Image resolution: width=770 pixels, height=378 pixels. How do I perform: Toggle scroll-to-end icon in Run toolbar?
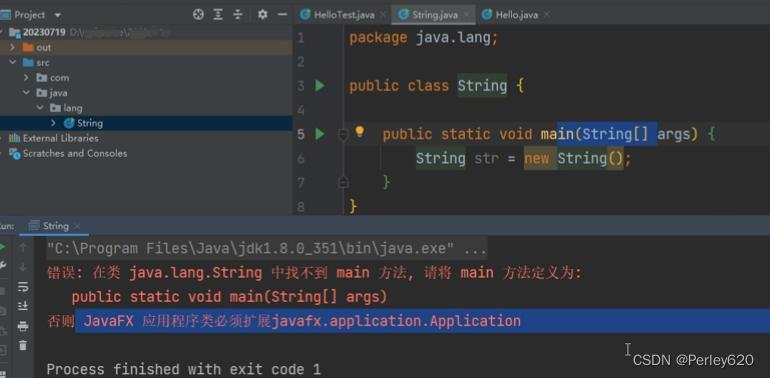pyautogui.click(x=23, y=306)
